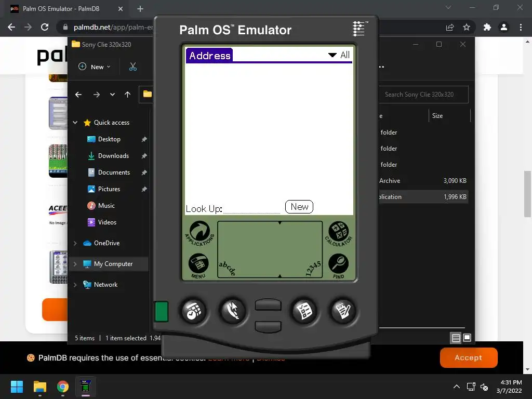Viewport: 532px width, 399px height.
Task: Tap the Applications silkscreen icon
Action: 199,233
